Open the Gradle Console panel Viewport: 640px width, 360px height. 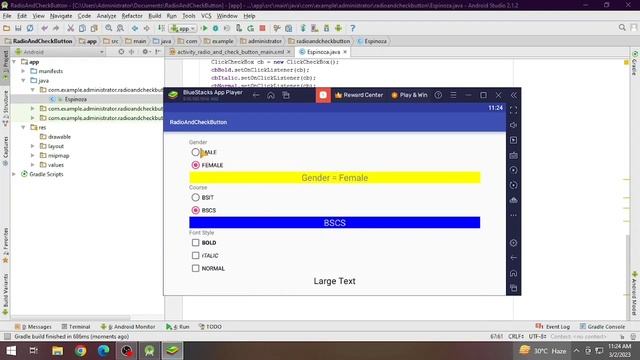pyautogui.click(x=602, y=327)
